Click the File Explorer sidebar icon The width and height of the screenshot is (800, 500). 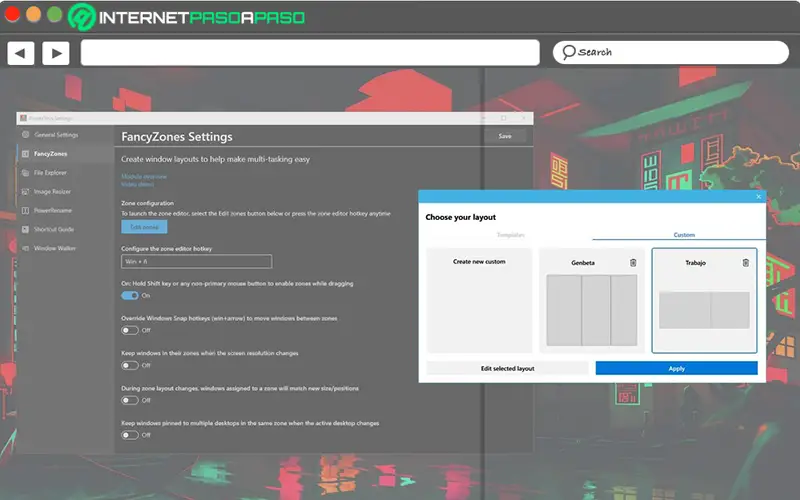(26, 172)
